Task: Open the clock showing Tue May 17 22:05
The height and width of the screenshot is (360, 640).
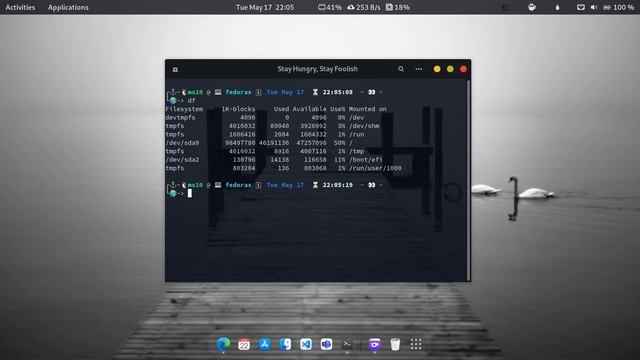Action: [x=265, y=7]
